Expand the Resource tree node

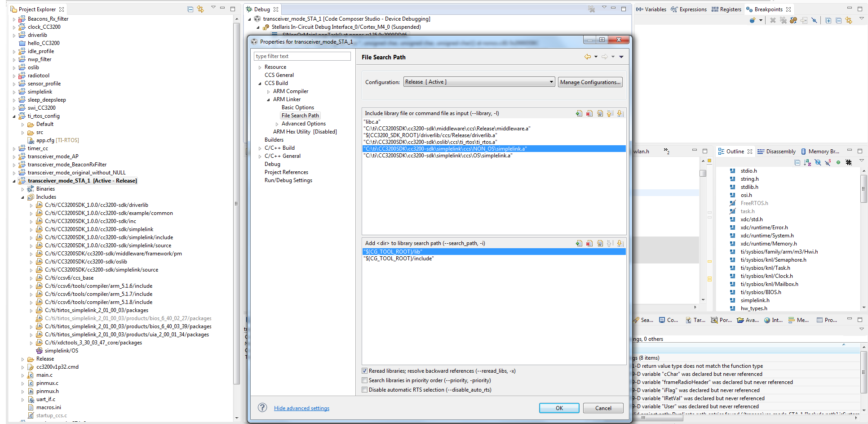coord(260,67)
